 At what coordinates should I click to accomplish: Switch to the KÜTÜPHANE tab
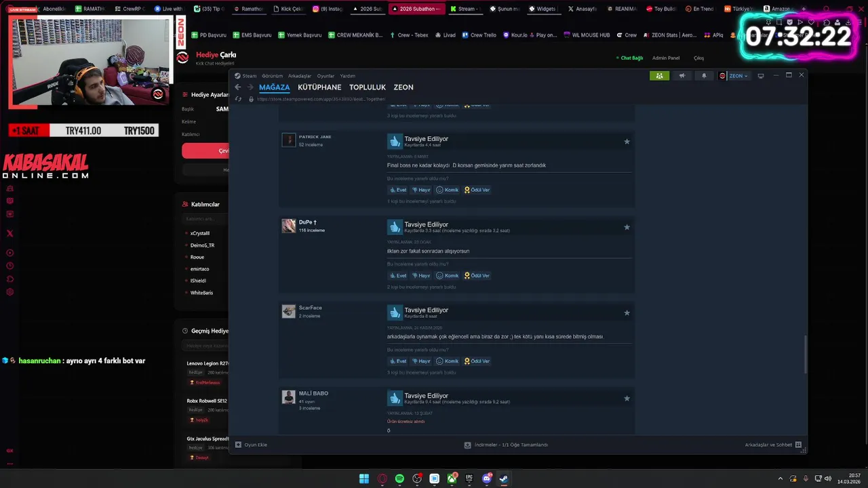[319, 87]
